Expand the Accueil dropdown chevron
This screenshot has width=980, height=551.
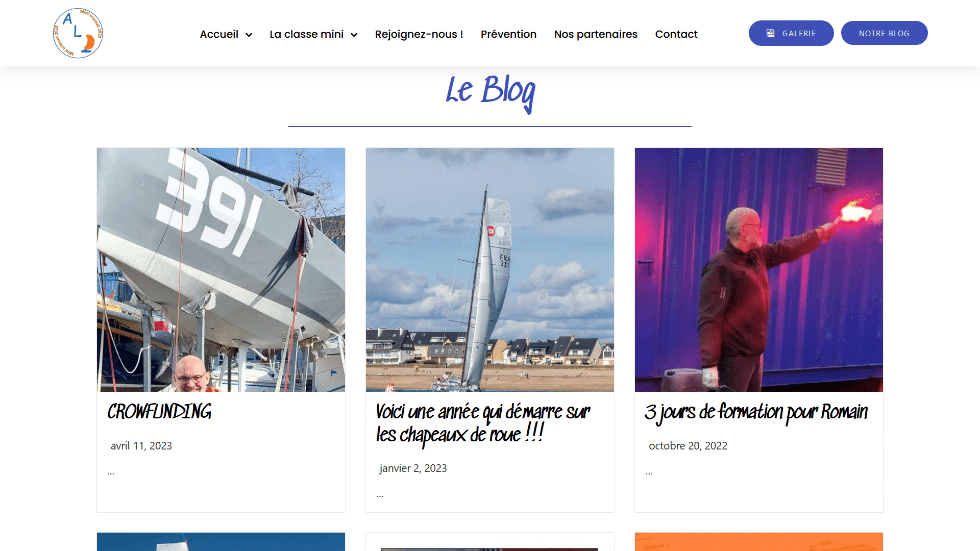(x=249, y=35)
